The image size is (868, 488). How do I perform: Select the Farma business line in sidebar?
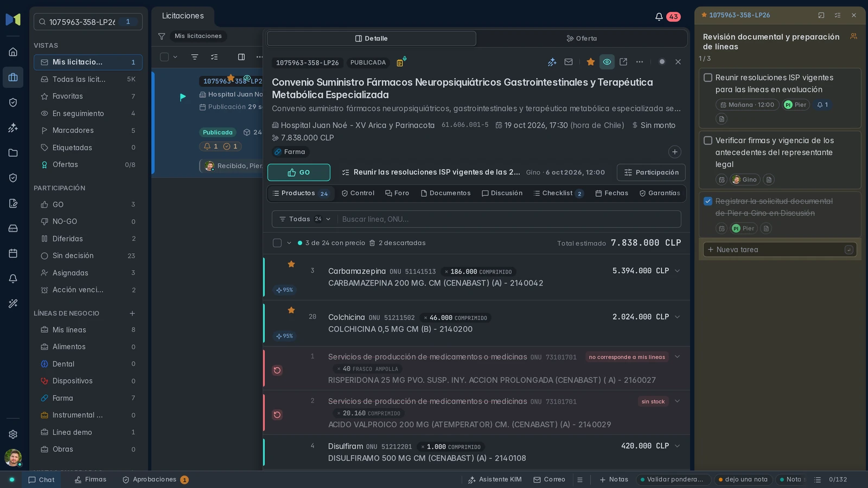tap(88, 398)
